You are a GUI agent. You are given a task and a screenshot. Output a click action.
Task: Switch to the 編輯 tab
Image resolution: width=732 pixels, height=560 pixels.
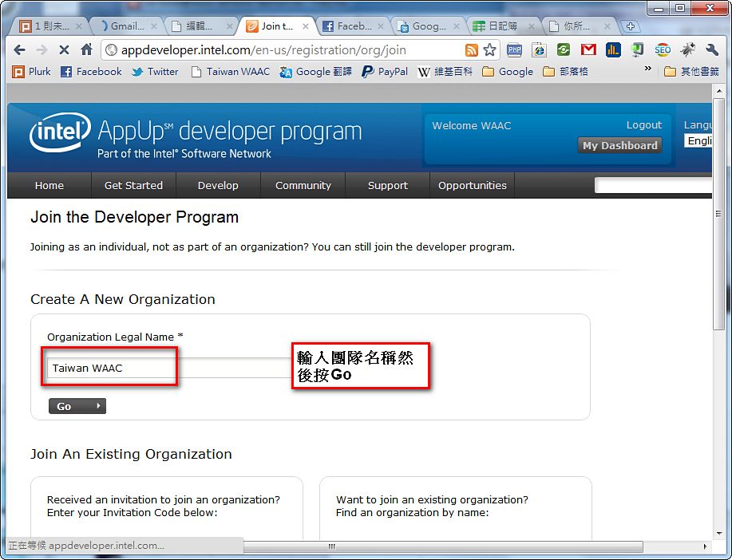click(x=202, y=26)
